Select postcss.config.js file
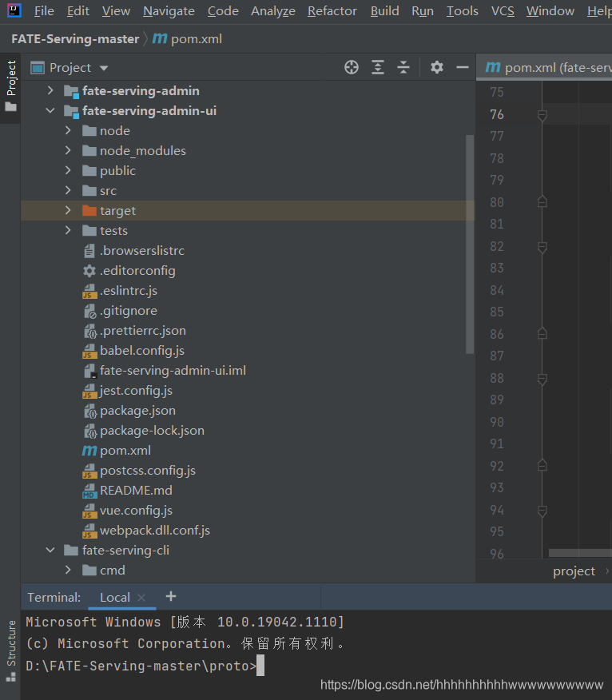The image size is (612, 700). 148,471
